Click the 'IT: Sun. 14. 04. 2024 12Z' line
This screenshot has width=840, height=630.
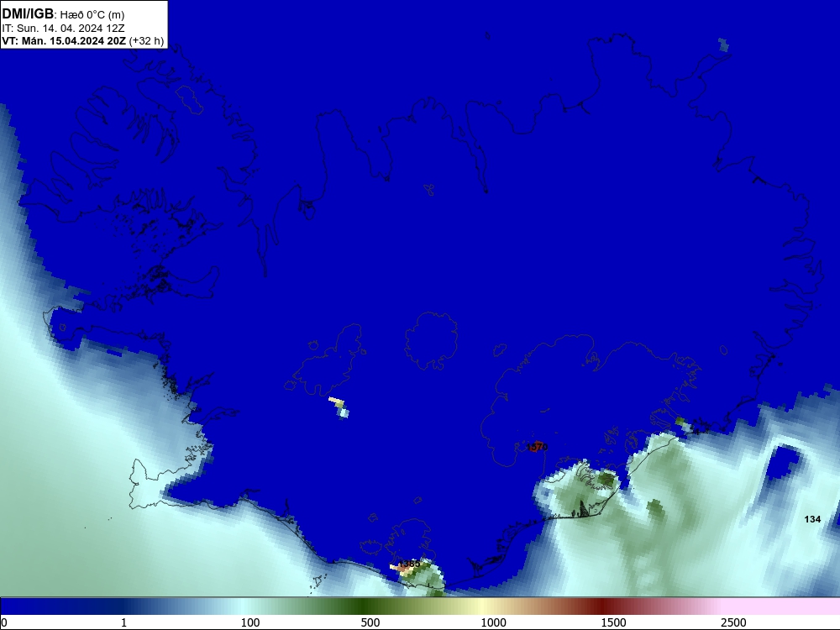tap(63, 29)
